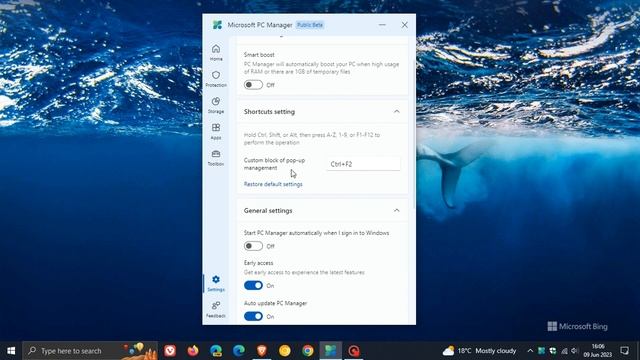Select the Settings gear in sidebar
Screen dimensions: 640x360
point(216,283)
